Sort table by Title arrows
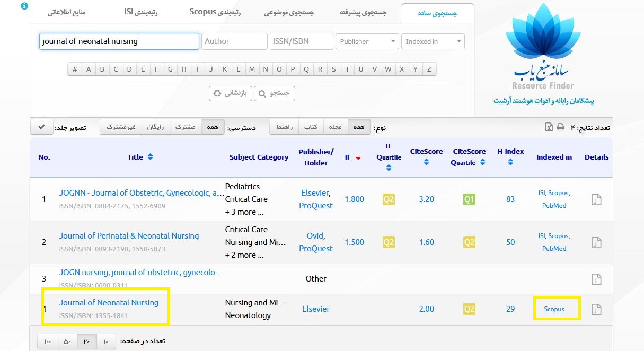Screen dimensions: 644x351 coord(150,157)
